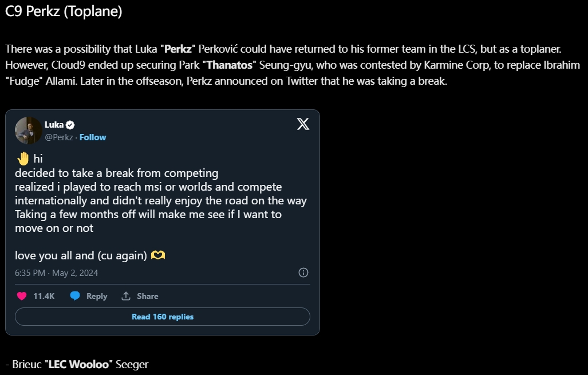This screenshot has height=375, width=588.
Task: Click the yellow heart hands emoji
Action: (158, 255)
